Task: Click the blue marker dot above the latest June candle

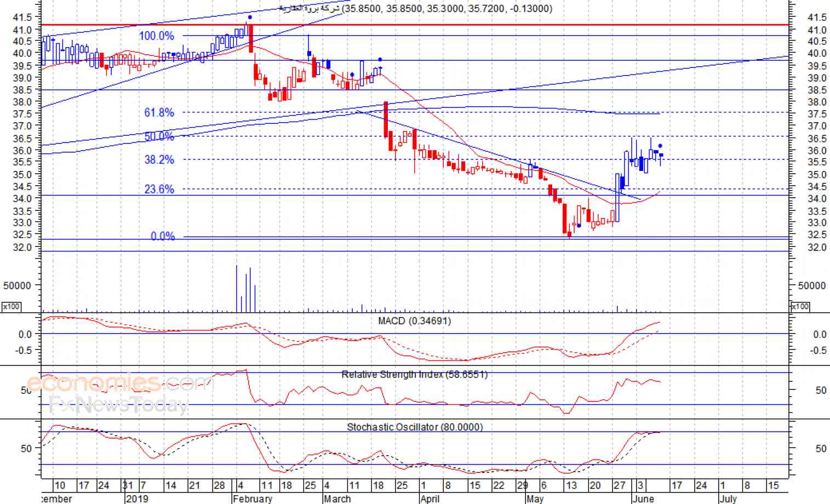Action: click(660, 146)
